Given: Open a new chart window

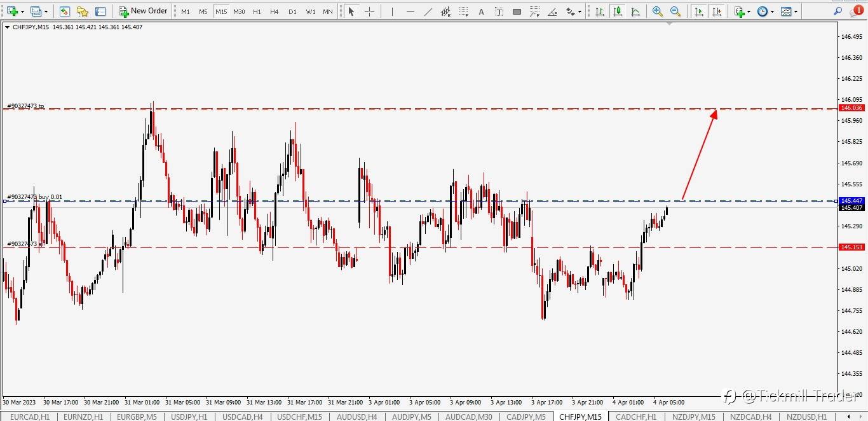Looking at the screenshot, I should click(x=12, y=11).
